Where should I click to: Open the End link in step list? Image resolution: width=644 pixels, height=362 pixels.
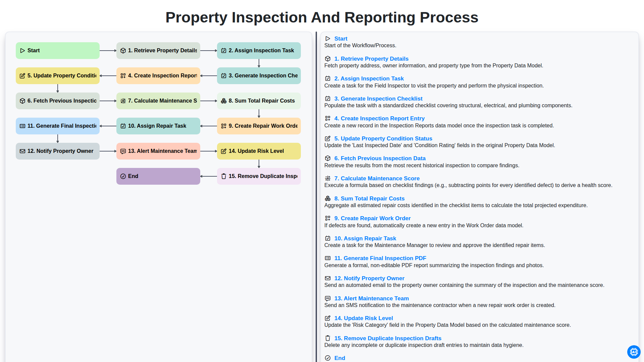pos(339,358)
